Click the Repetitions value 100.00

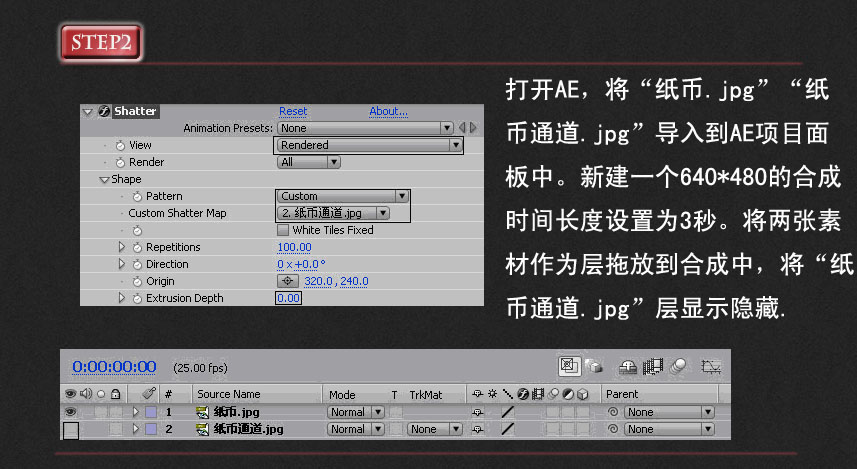(x=294, y=247)
